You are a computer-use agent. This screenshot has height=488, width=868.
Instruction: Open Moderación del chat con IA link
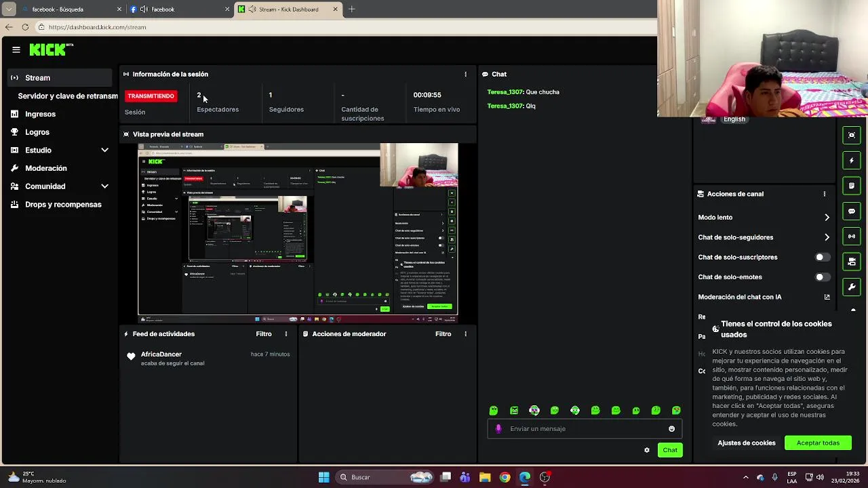(x=827, y=297)
